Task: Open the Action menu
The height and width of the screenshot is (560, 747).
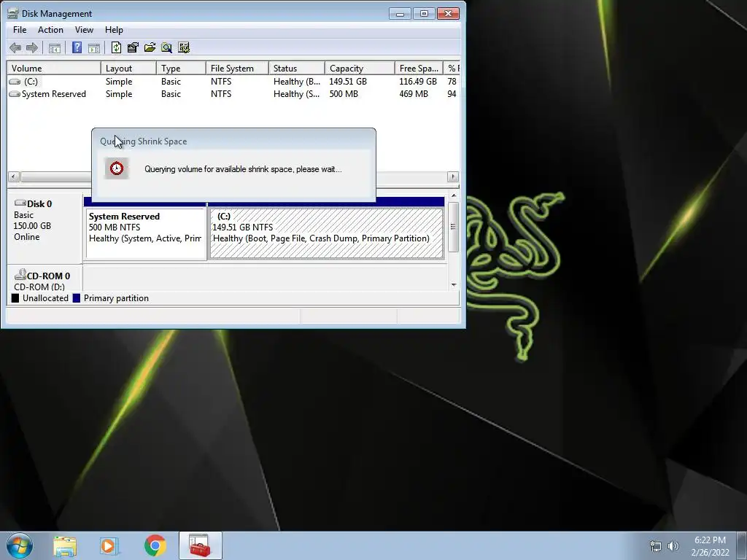Action: (x=50, y=29)
